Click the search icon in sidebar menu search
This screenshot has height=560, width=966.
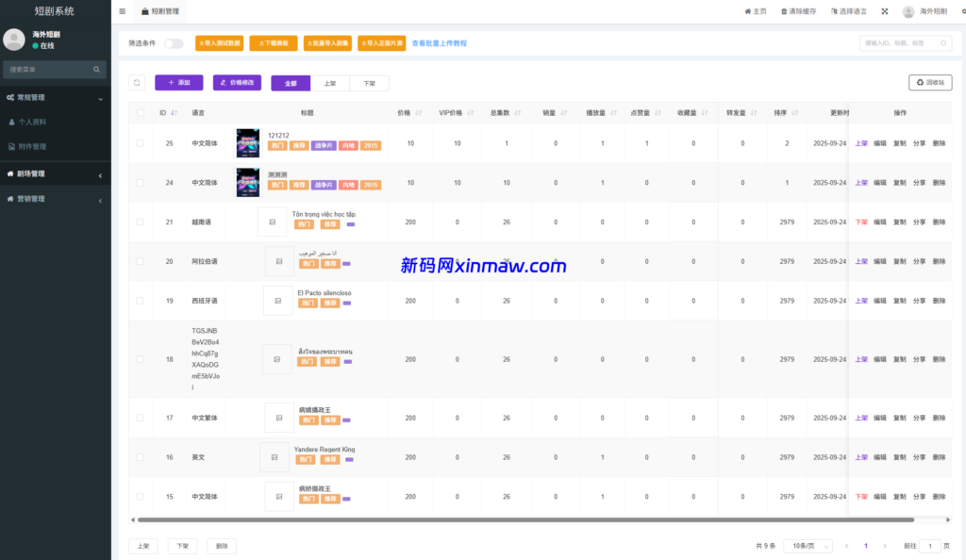click(96, 70)
